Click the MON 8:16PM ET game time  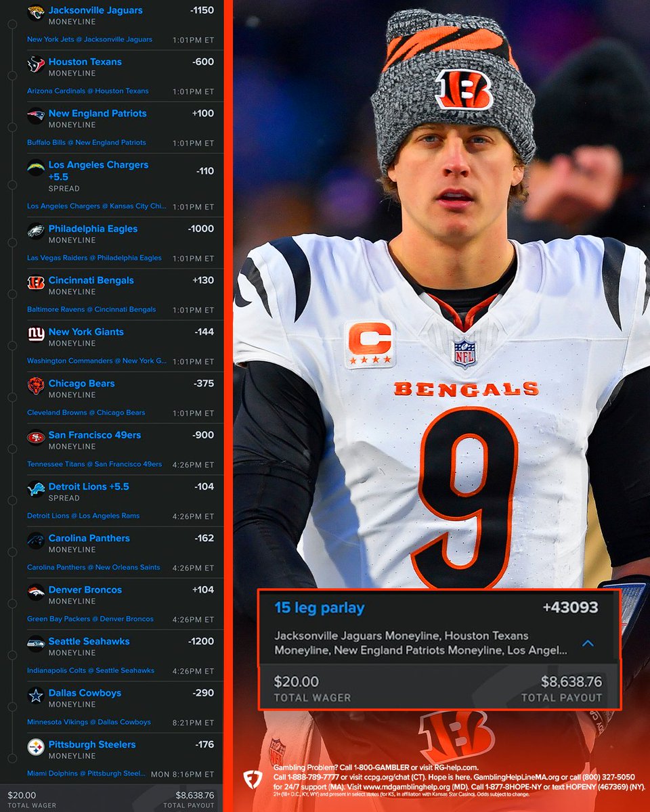tap(182, 774)
